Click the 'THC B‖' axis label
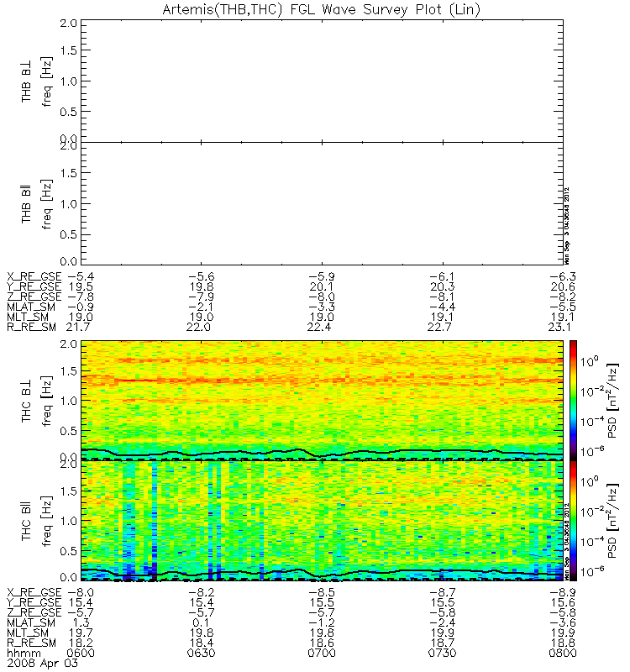Image resolution: width=630 pixels, height=672 pixels. coord(26,521)
